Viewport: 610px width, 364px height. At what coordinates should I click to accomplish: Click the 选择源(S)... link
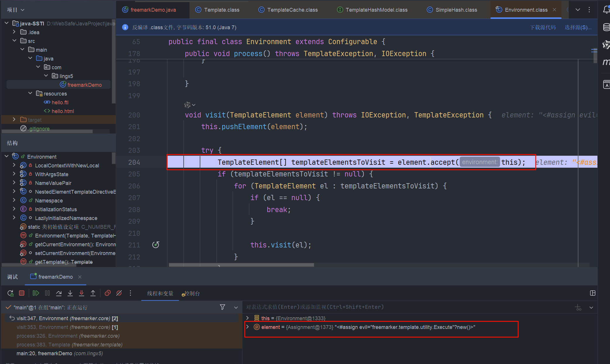pos(578,27)
